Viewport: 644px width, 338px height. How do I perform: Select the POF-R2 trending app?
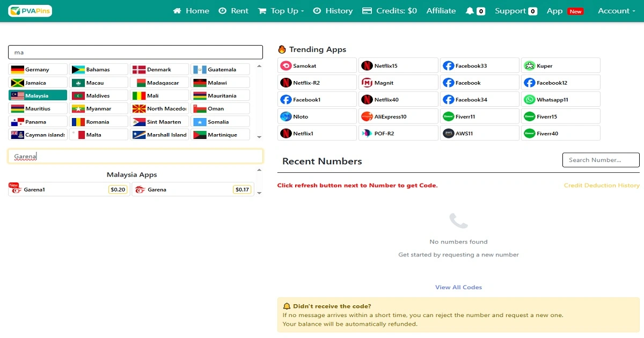[x=398, y=133]
